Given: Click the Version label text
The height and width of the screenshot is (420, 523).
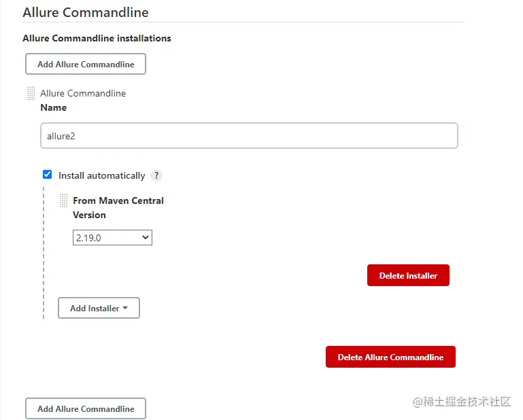Looking at the screenshot, I should click(89, 215).
